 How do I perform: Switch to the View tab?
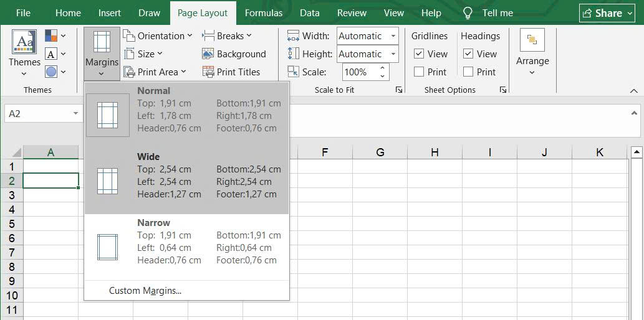394,12
